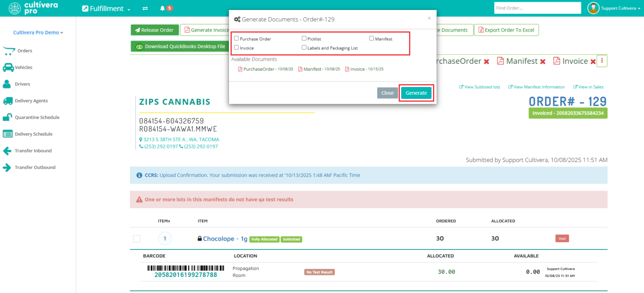Delete Manifest document red X
The width and height of the screenshot is (644, 293).
point(542,62)
